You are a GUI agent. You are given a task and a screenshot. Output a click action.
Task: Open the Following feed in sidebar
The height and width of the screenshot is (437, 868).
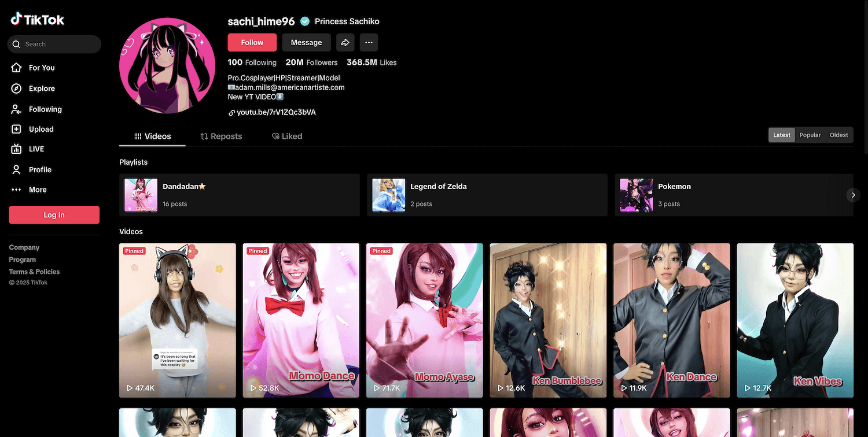coord(45,109)
